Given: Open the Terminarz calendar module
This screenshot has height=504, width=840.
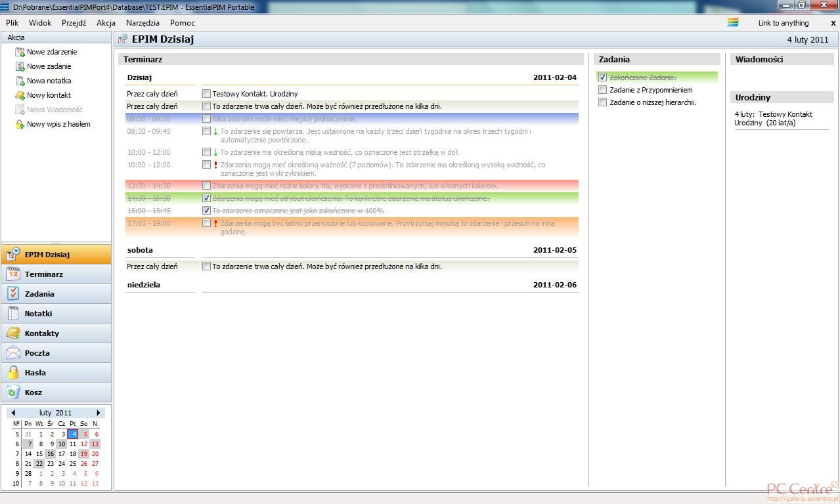Looking at the screenshot, I should [43, 274].
